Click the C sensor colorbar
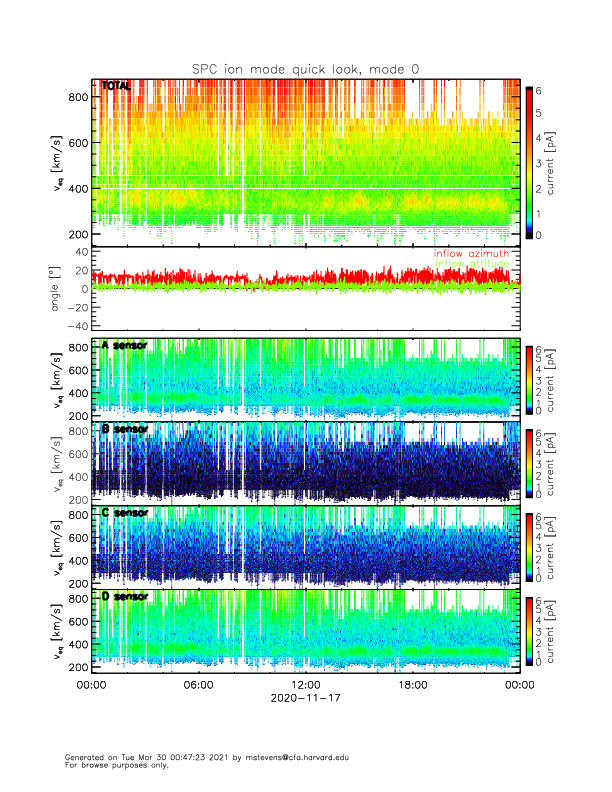The width and height of the screenshot is (612, 792). click(530, 546)
